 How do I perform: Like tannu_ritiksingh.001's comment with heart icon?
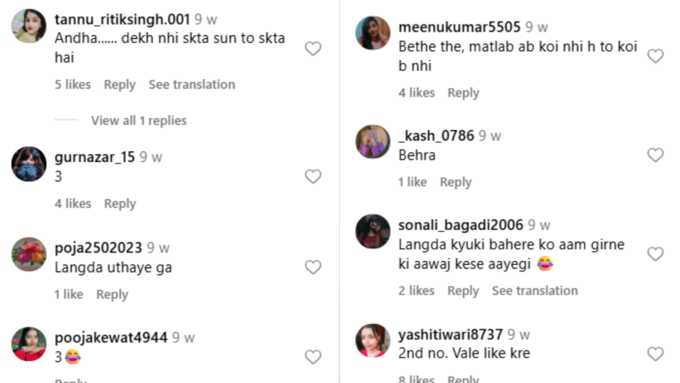coord(313,49)
